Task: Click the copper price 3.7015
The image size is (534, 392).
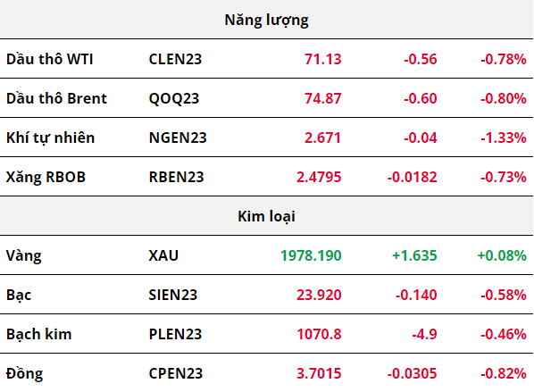Action: coord(319,373)
